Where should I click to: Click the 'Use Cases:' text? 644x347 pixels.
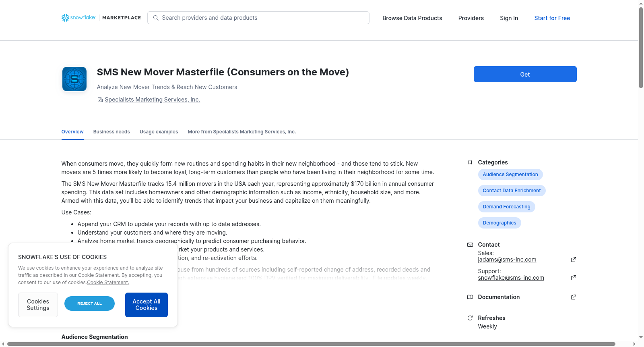coord(76,212)
